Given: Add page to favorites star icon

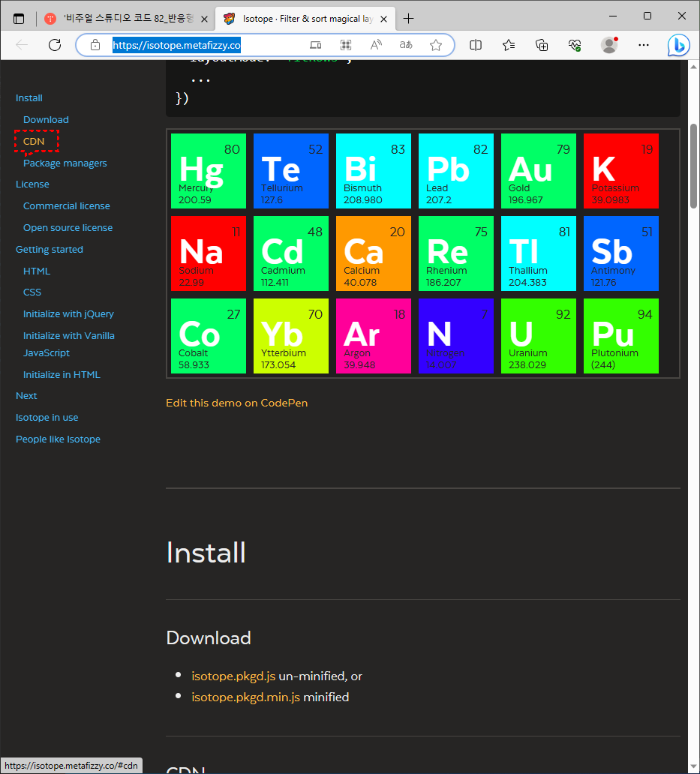Looking at the screenshot, I should [x=435, y=45].
